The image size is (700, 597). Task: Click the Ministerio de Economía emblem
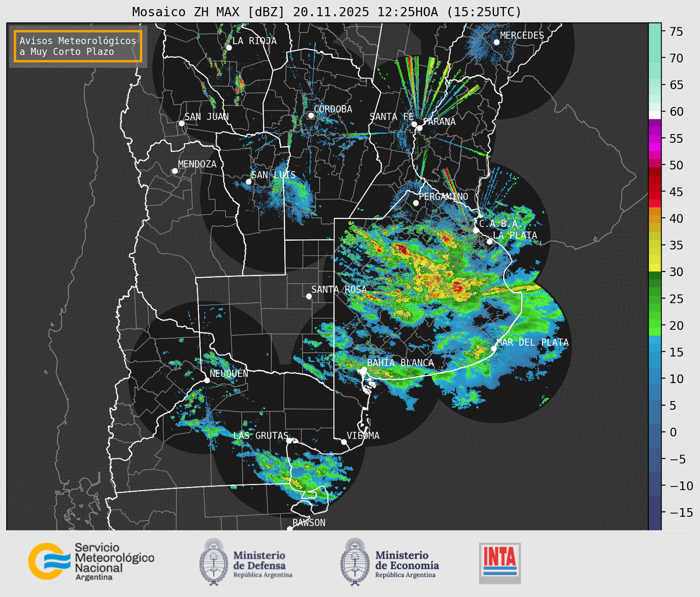coord(355,562)
